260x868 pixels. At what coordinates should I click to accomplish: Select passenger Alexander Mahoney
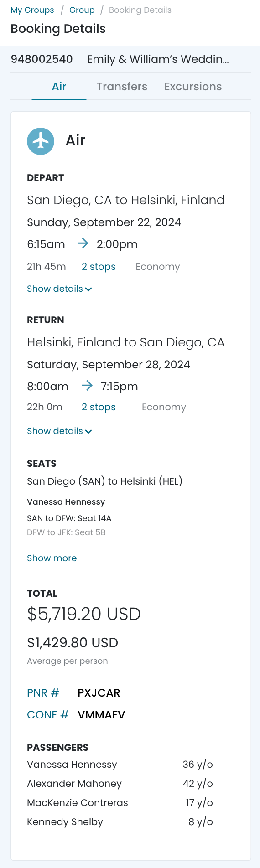(x=120, y=784)
